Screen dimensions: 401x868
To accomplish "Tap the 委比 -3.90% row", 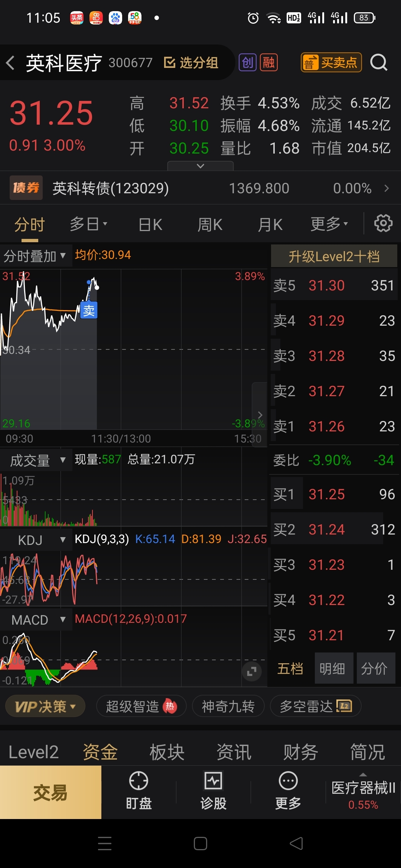I will [334, 460].
